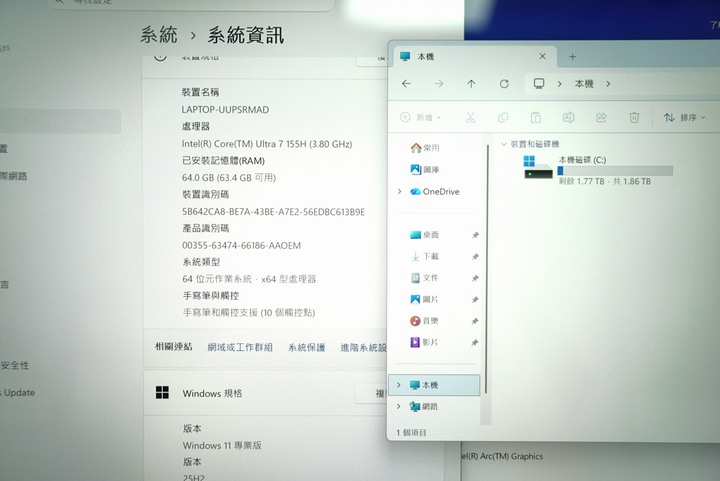Open a new File Explorer tab
Screen dimensions: 720x481
click(572, 56)
